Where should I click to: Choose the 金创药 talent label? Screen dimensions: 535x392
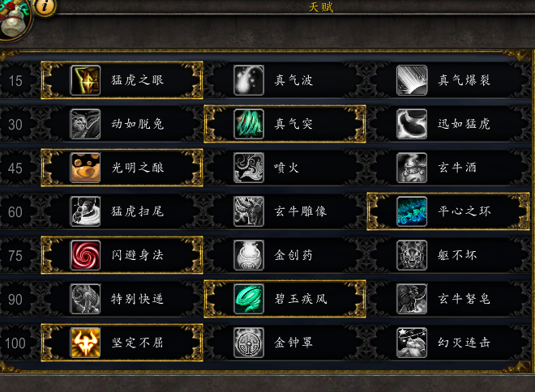point(293,255)
